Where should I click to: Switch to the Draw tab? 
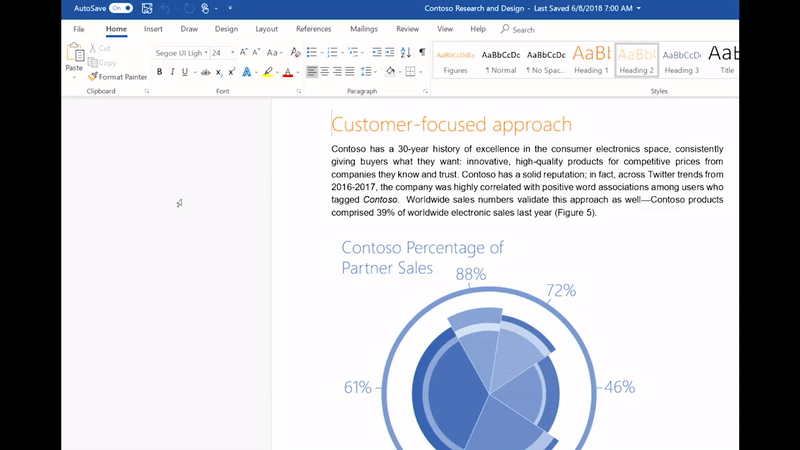click(189, 29)
